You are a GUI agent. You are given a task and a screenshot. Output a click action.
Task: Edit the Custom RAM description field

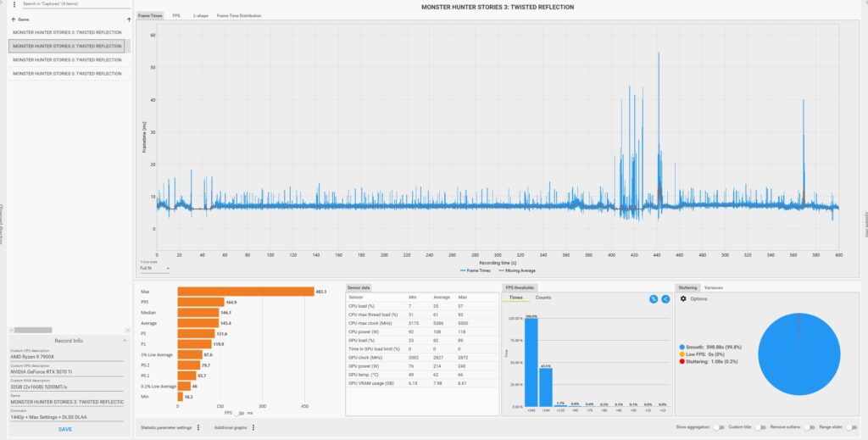coord(67,387)
